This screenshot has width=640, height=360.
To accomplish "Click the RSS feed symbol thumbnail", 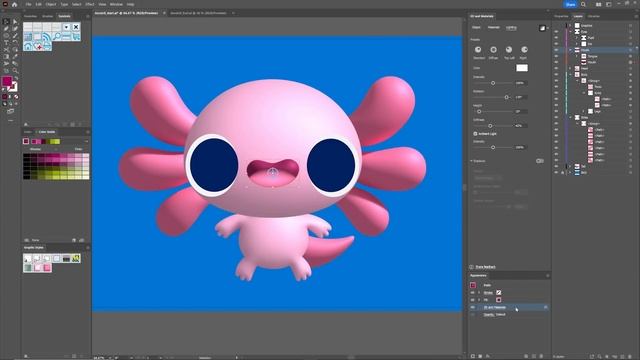I will (x=47, y=37).
